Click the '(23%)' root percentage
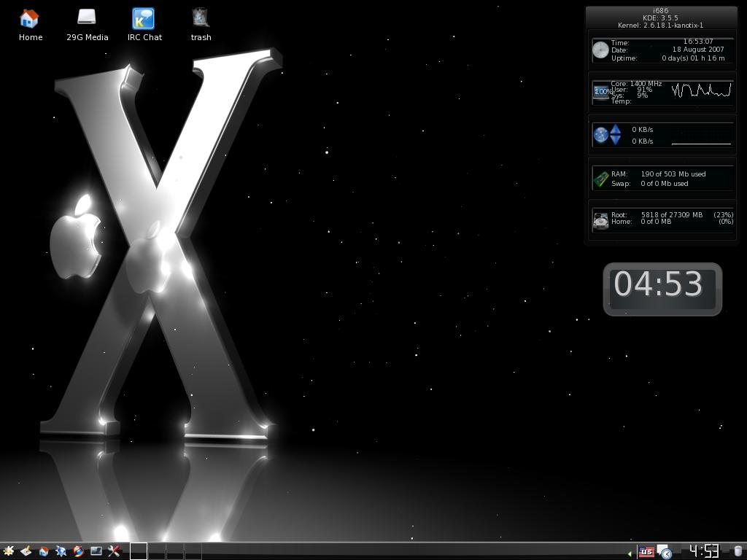747x560 pixels. click(x=723, y=215)
